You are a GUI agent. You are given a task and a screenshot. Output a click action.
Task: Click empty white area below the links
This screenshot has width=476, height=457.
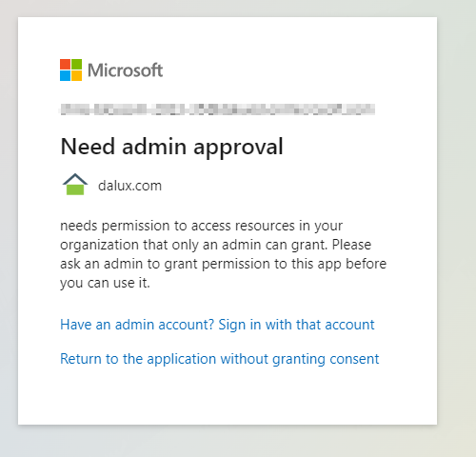point(228,397)
